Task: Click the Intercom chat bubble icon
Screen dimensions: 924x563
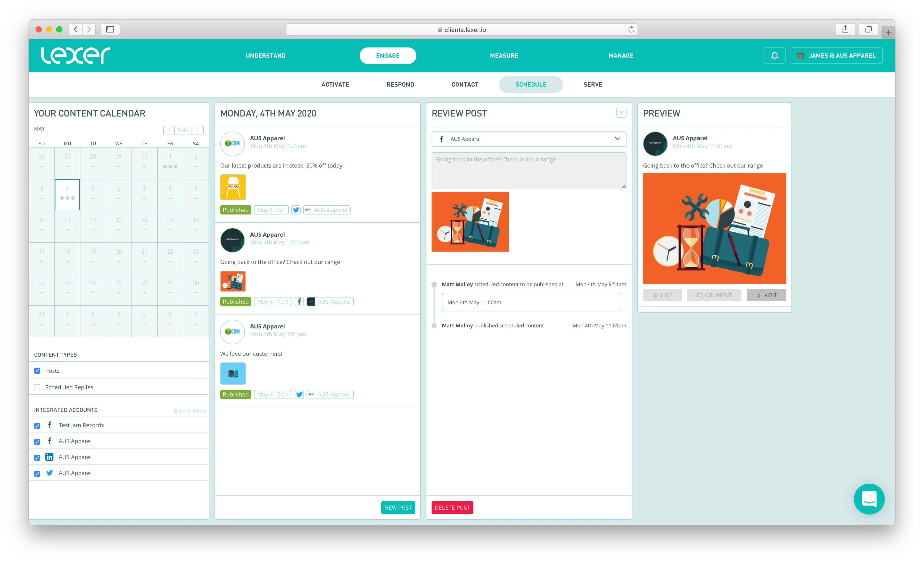Action: (x=869, y=499)
